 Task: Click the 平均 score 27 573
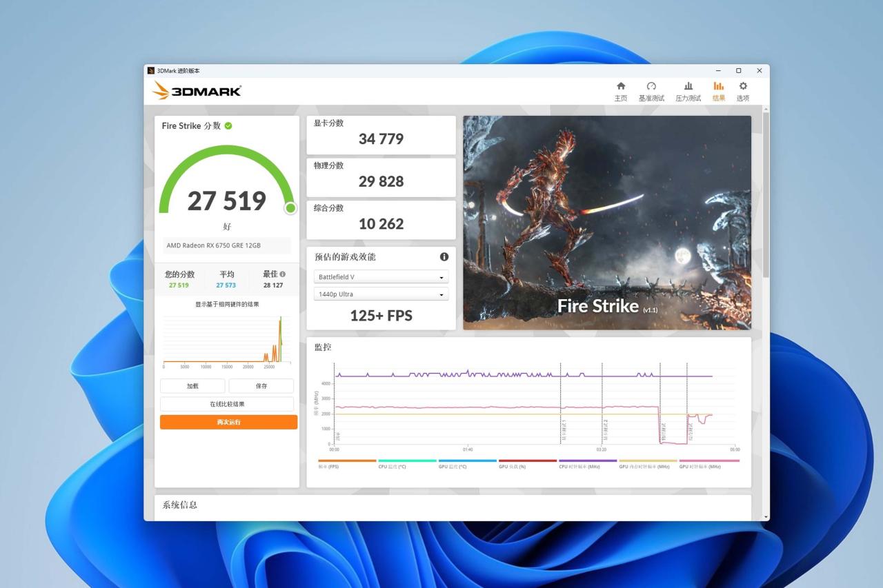point(226,285)
